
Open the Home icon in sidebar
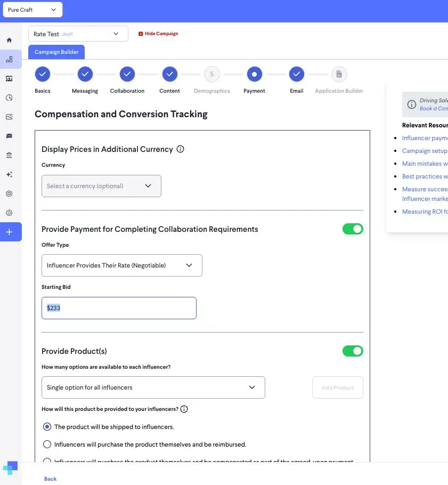(9, 40)
